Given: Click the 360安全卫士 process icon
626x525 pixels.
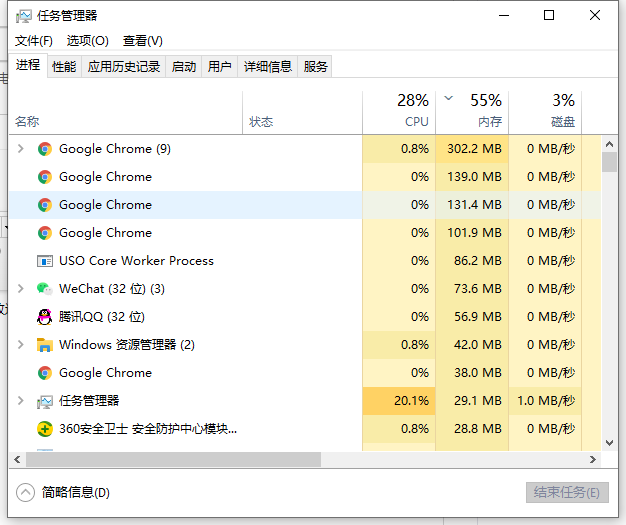Looking at the screenshot, I should tap(44, 429).
